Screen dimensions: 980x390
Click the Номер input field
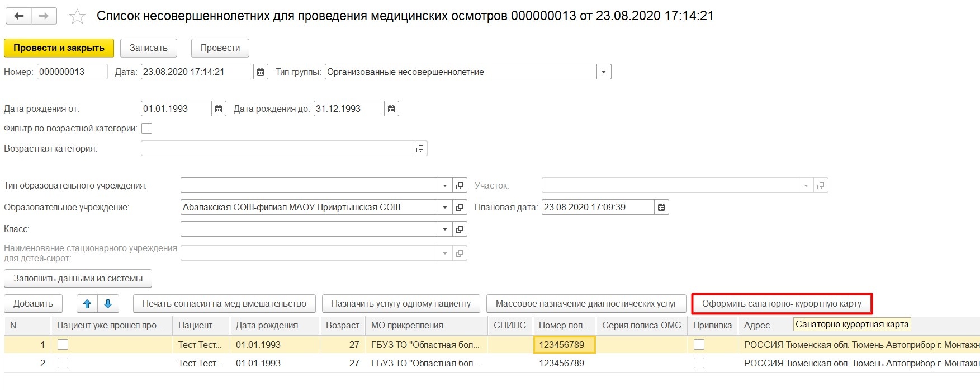coord(72,72)
